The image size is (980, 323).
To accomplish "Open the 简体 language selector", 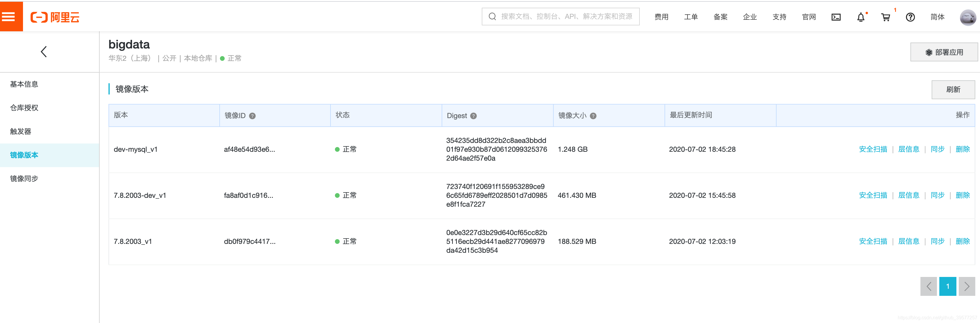I will pos(937,17).
